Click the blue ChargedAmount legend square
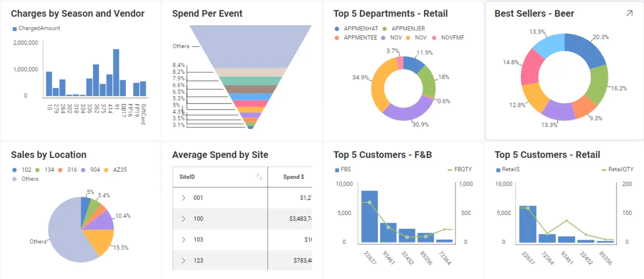This screenshot has width=644, height=279. (x=14, y=29)
